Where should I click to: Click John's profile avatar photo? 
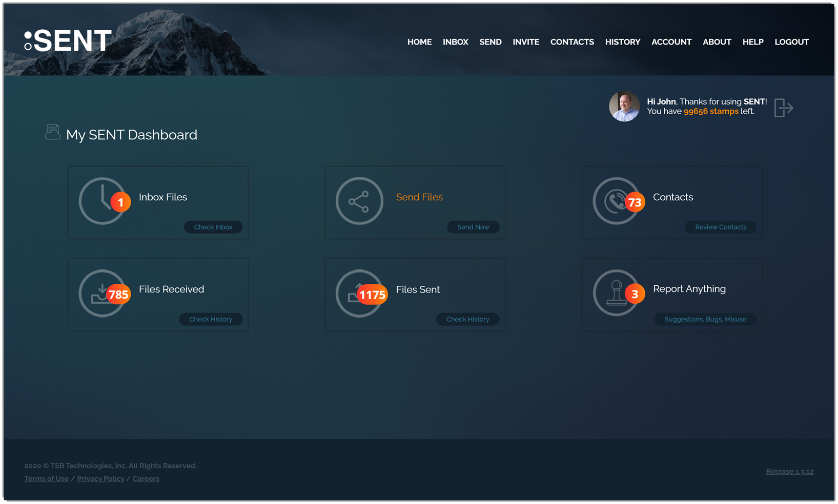[x=624, y=107]
